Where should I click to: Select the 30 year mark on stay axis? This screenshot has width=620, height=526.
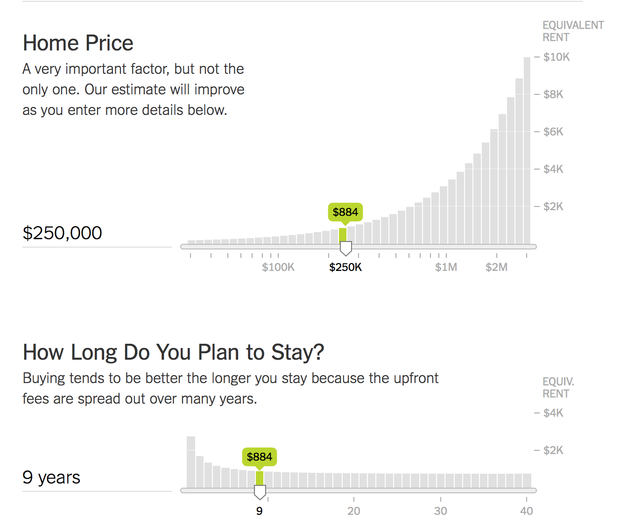click(x=441, y=511)
